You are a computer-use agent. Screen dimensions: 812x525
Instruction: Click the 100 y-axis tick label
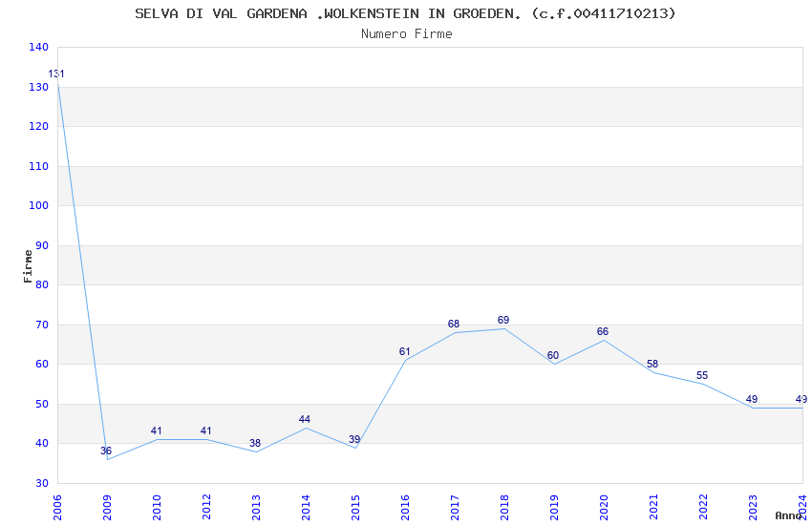pyautogui.click(x=39, y=205)
